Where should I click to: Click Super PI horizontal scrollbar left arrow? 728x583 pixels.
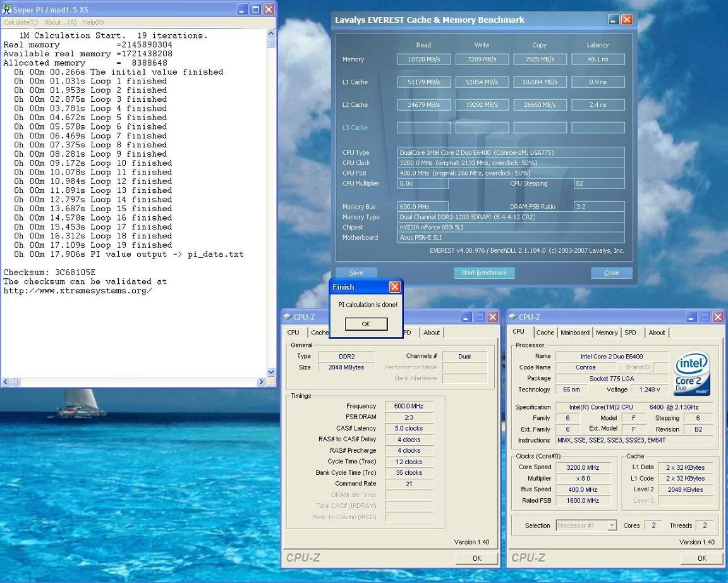click(x=6, y=382)
